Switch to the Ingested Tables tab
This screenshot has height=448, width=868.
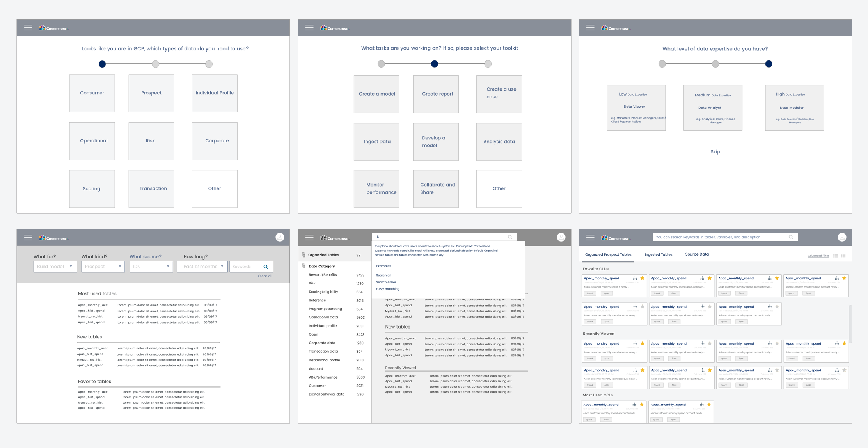(x=658, y=254)
